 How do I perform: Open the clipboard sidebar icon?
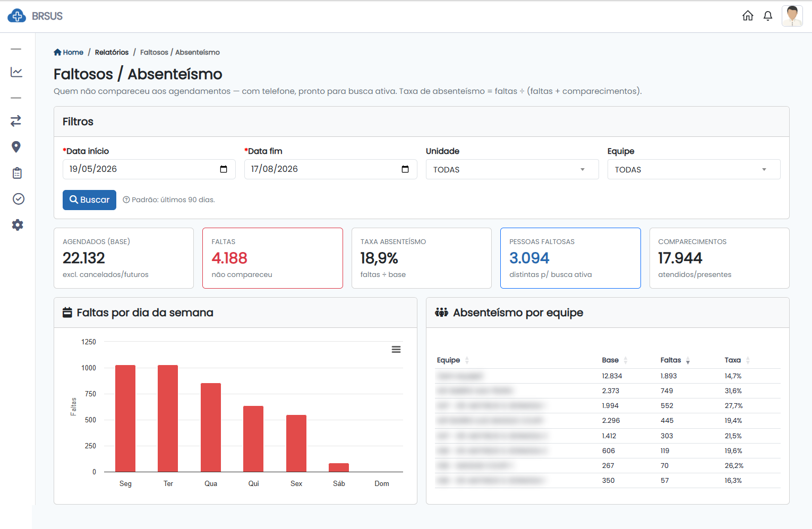(17, 173)
